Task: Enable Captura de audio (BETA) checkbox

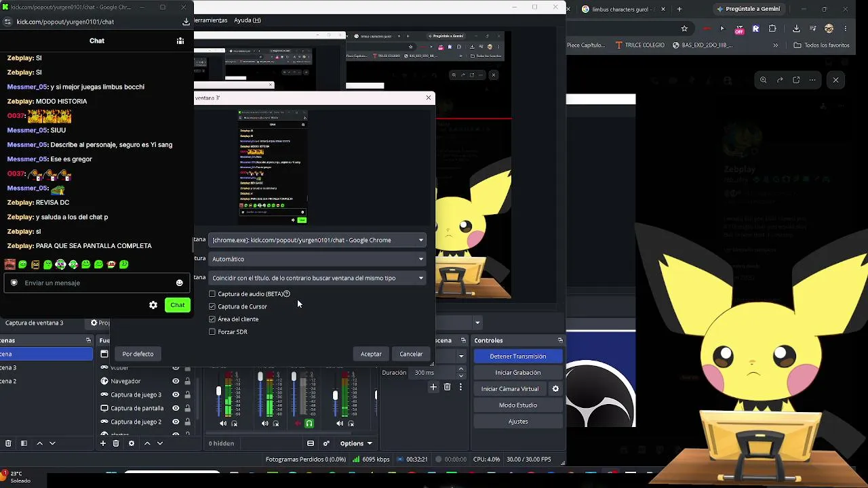Action: [x=212, y=294]
